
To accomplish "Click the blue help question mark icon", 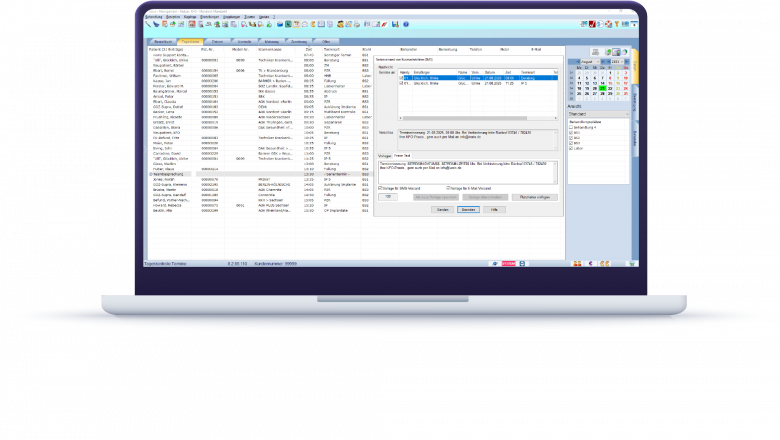I will coord(404,23).
